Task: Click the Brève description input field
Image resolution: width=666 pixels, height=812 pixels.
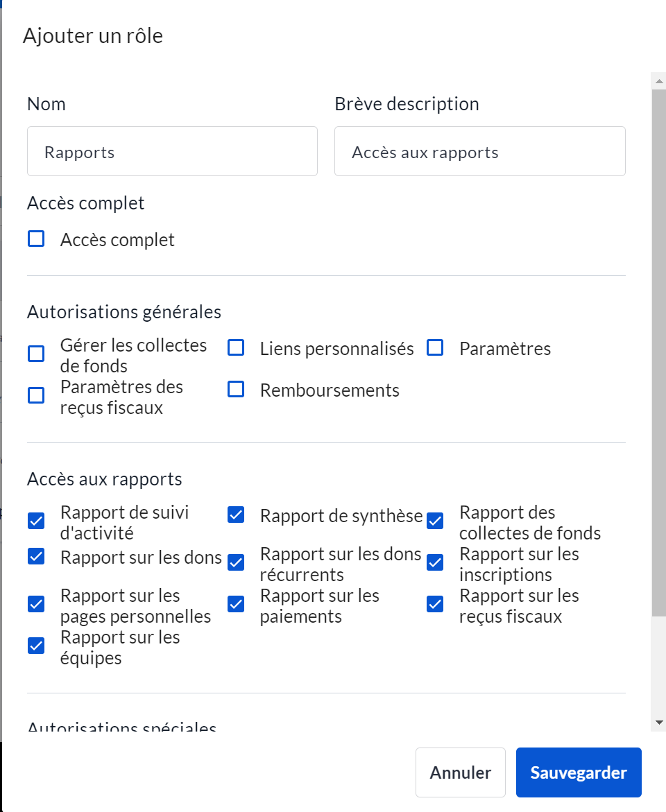Action: coord(479,151)
